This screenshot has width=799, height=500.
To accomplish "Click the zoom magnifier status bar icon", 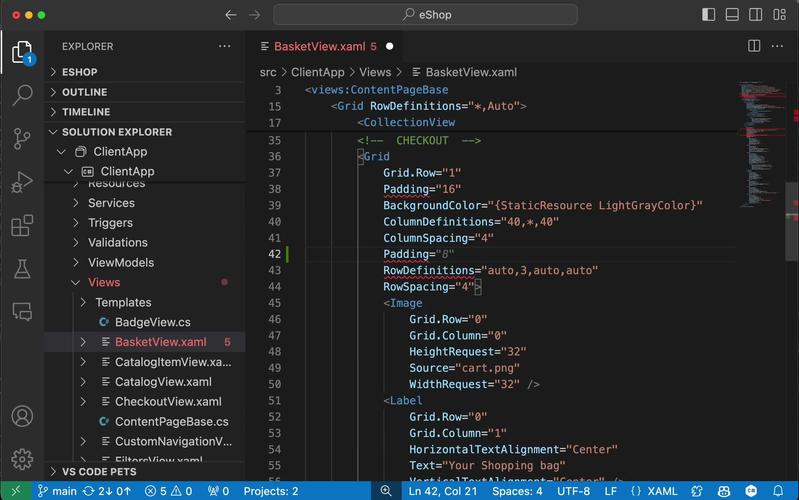I will pos(386,491).
